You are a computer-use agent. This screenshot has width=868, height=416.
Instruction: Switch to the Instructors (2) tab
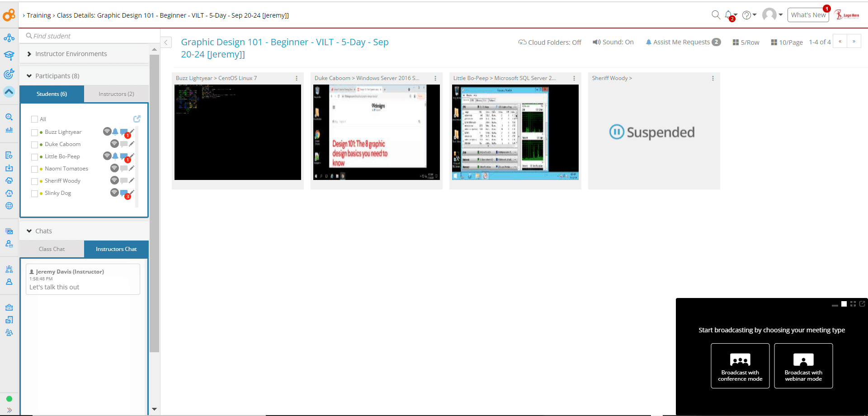tap(116, 94)
